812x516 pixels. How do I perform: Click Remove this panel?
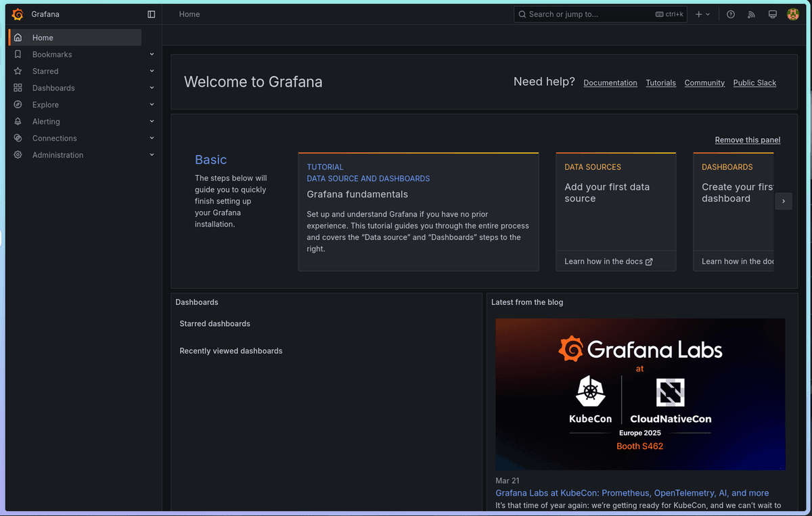(748, 140)
